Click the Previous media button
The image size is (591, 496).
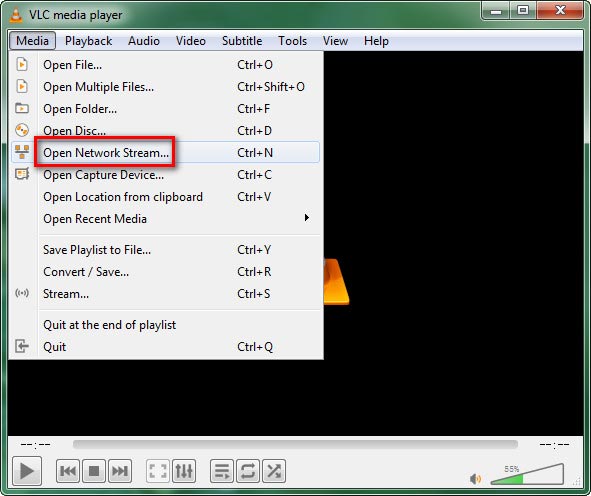(x=68, y=471)
